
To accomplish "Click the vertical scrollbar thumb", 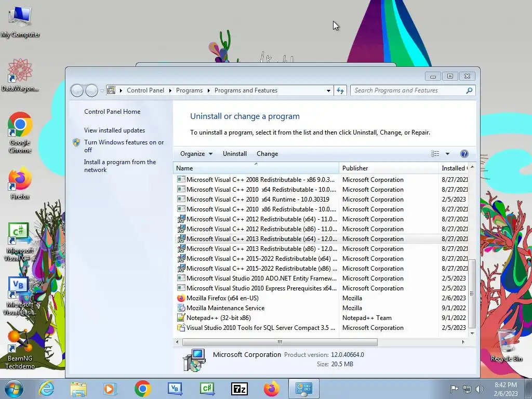I will coord(472,294).
